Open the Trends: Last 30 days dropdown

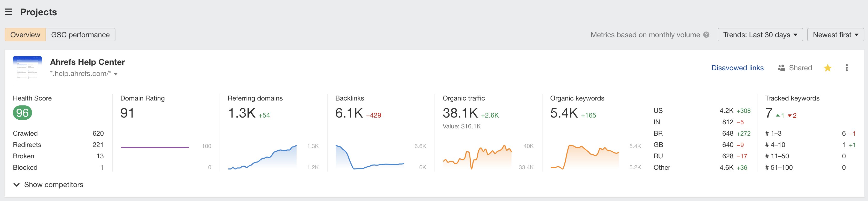click(x=760, y=35)
